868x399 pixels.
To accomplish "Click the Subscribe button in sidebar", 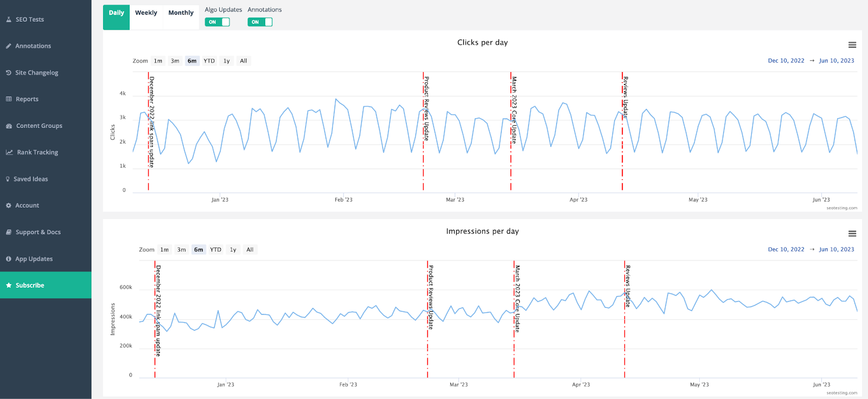I will (46, 285).
